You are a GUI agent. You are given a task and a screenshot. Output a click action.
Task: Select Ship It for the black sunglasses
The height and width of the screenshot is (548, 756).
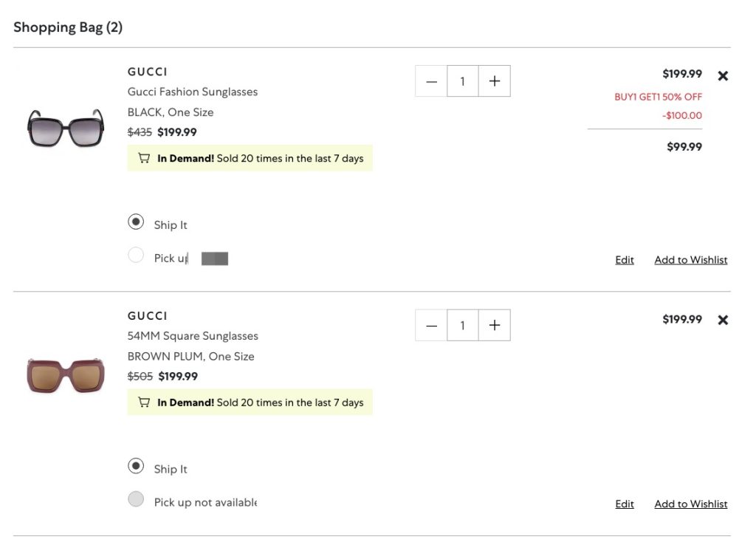tap(136, 222)
